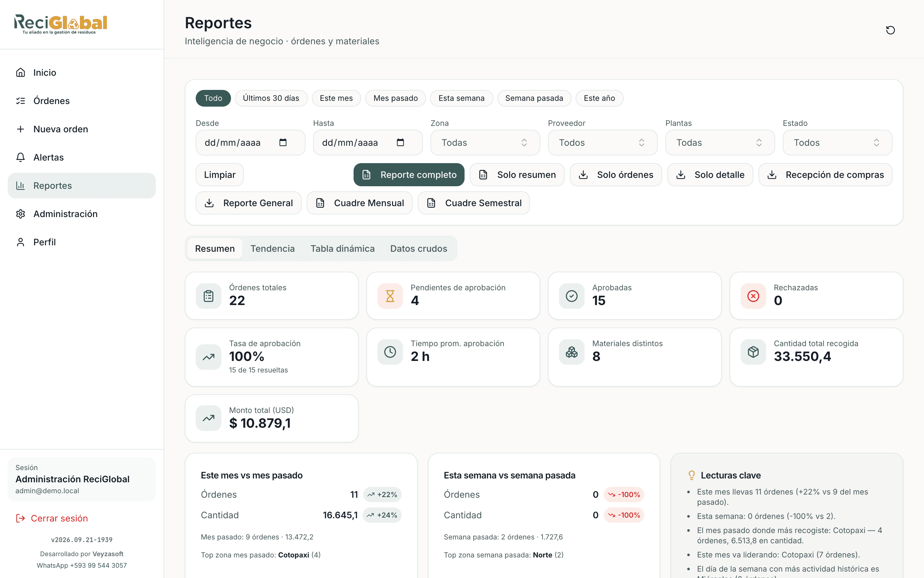Click the plus icon beside Nueva orden
The width and height of the screenshot is (924, 578).
tap(21, 129)
